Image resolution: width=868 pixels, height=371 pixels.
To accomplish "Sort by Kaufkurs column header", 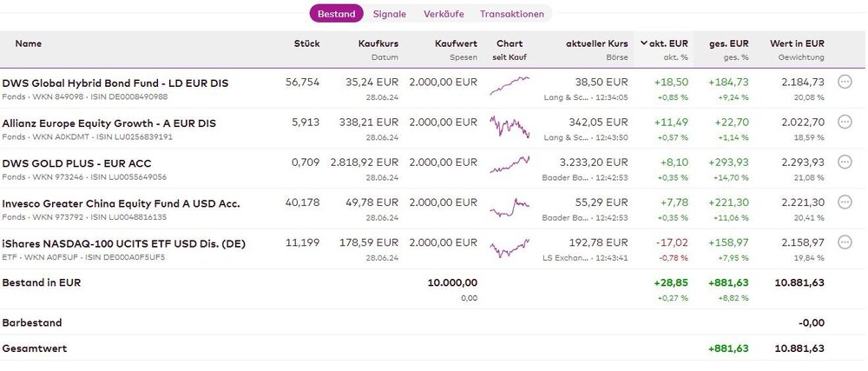I will pos(378,43).
